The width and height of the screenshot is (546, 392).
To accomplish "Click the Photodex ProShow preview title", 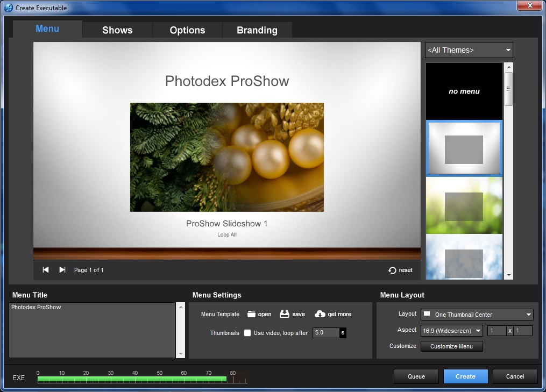I will point(227,81).
